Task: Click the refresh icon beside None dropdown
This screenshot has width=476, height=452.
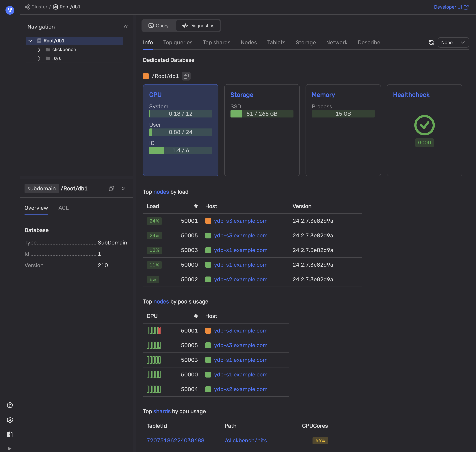Action: pos(431,42)
